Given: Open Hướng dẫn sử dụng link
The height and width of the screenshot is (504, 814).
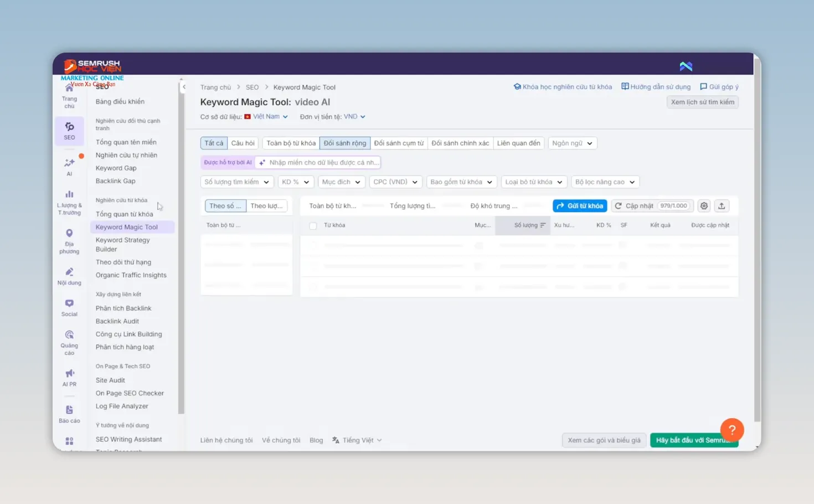Looking at the screenshot, I should pyautogui.click(x=656, y=87).
